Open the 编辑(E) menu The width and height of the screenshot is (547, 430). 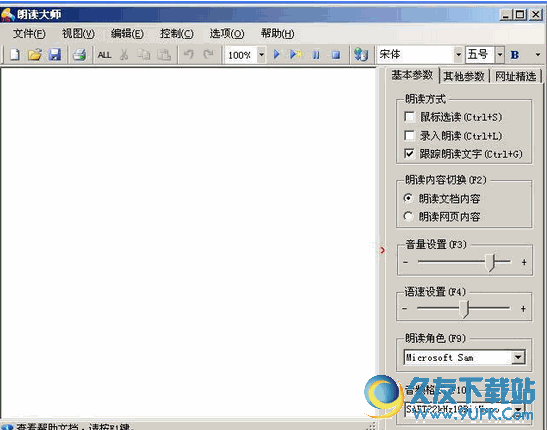127,34
